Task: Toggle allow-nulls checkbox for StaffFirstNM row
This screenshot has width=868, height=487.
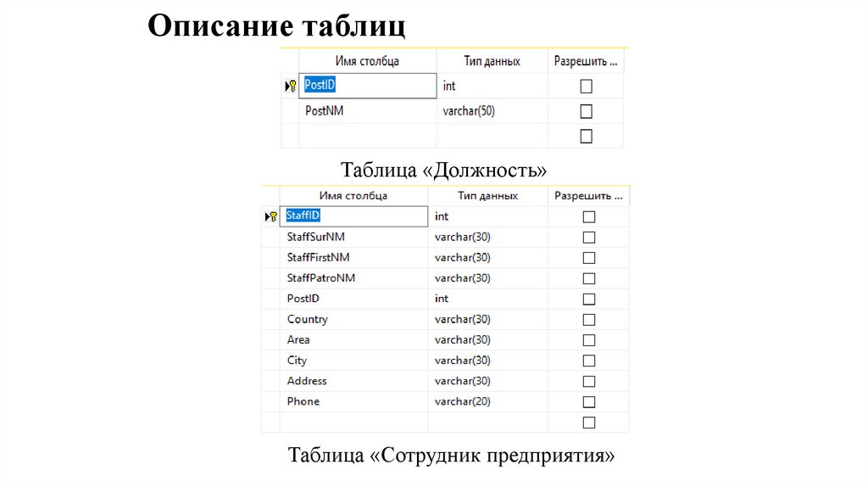Action: [x=589, y=258]
